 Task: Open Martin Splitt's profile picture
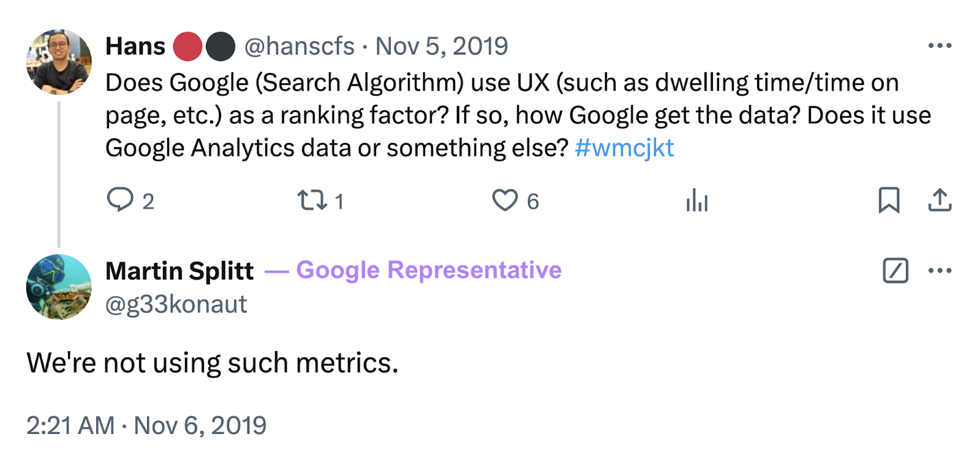click(59, 287)
